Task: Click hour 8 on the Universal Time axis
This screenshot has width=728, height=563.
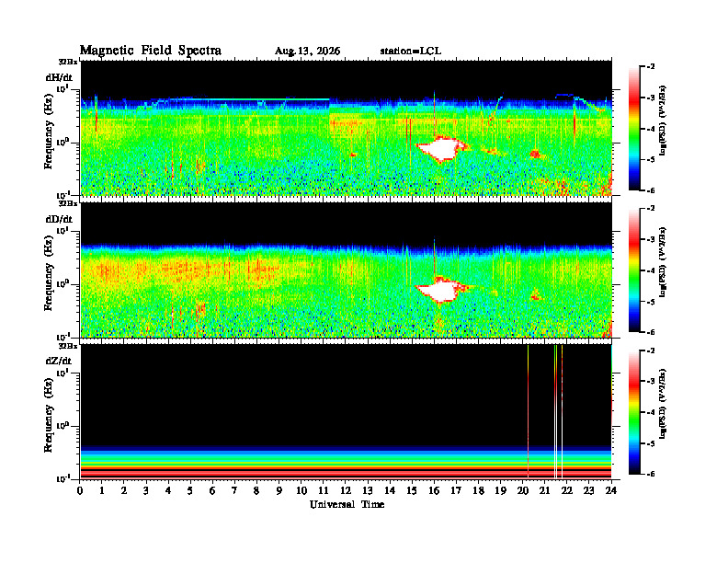Action: click(257, 490)
